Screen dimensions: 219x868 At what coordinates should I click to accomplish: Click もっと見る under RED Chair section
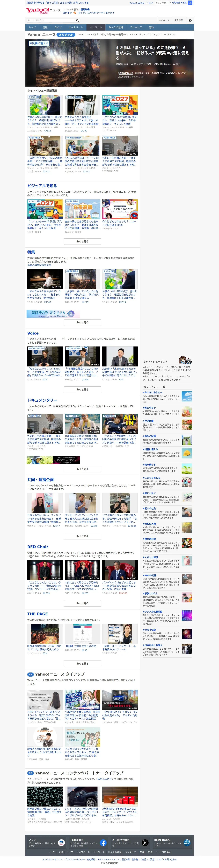[x=82, y=603]
